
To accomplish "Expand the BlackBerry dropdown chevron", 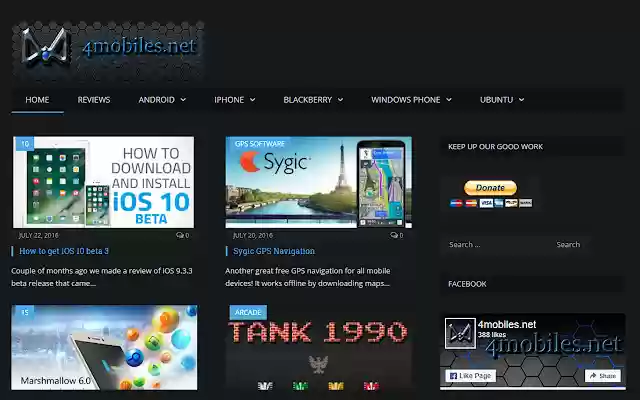I will tap(340, 100).
